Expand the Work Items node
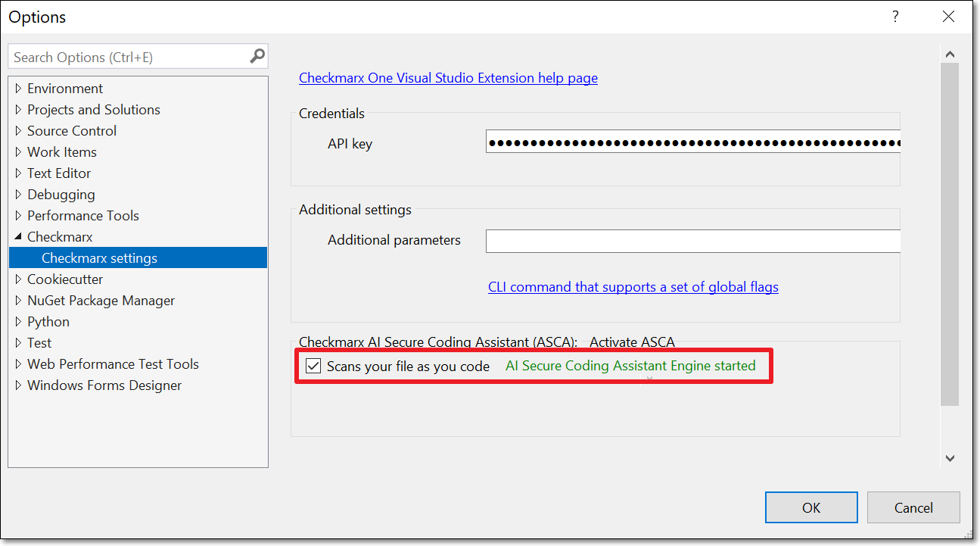980x546 pixels. 19,152
